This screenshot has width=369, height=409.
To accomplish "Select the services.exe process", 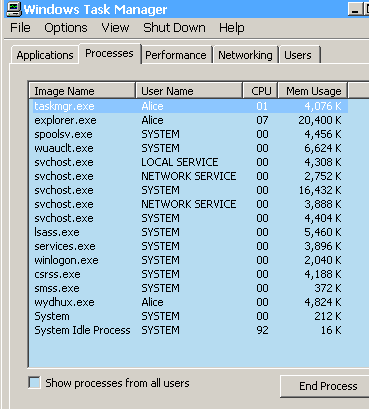I will point(189,246).
